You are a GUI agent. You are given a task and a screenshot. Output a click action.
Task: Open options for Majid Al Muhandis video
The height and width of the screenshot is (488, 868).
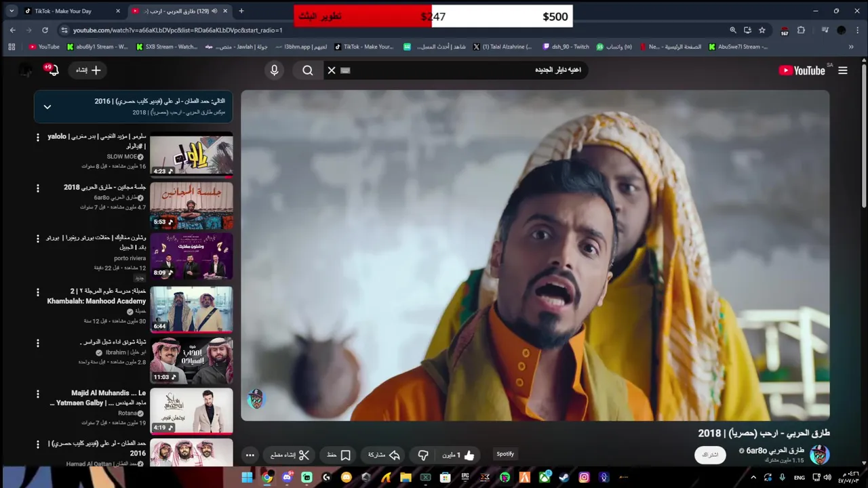coord(38,394)
